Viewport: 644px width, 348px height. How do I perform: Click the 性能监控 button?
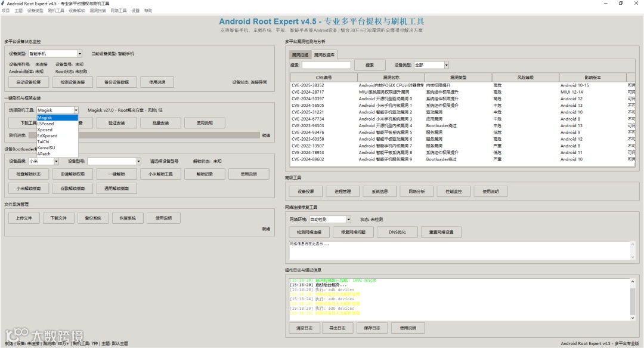[x=453, y=191]
